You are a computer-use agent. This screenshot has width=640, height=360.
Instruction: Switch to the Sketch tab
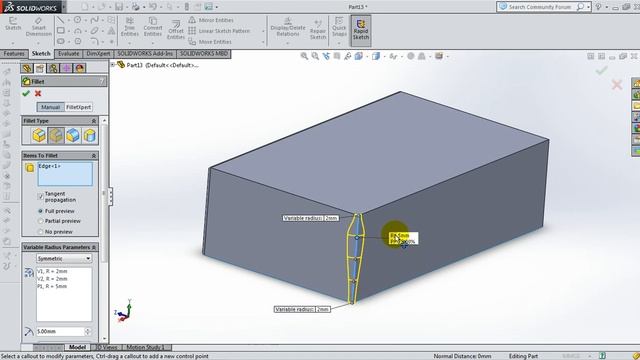[x=41, y=54]
